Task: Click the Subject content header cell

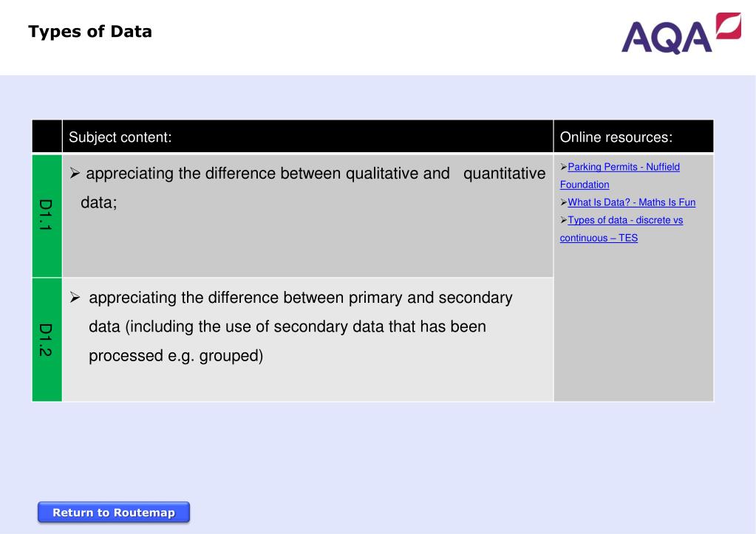Action: [x=307, y=137]
